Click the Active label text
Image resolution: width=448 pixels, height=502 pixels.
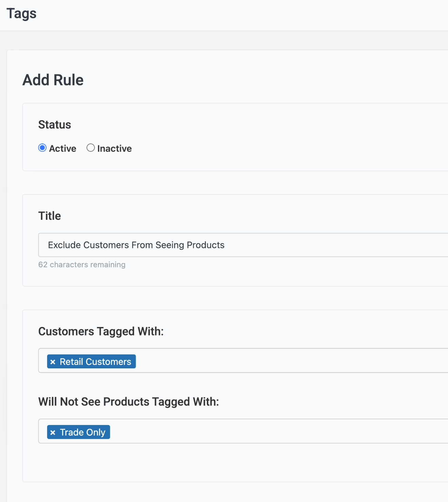[63, 149]
